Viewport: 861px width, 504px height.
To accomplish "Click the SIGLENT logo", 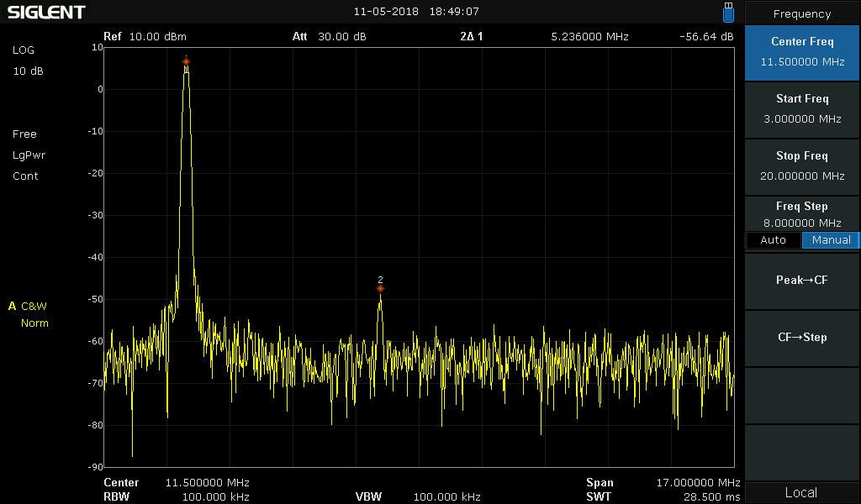I will coord(46,12).
